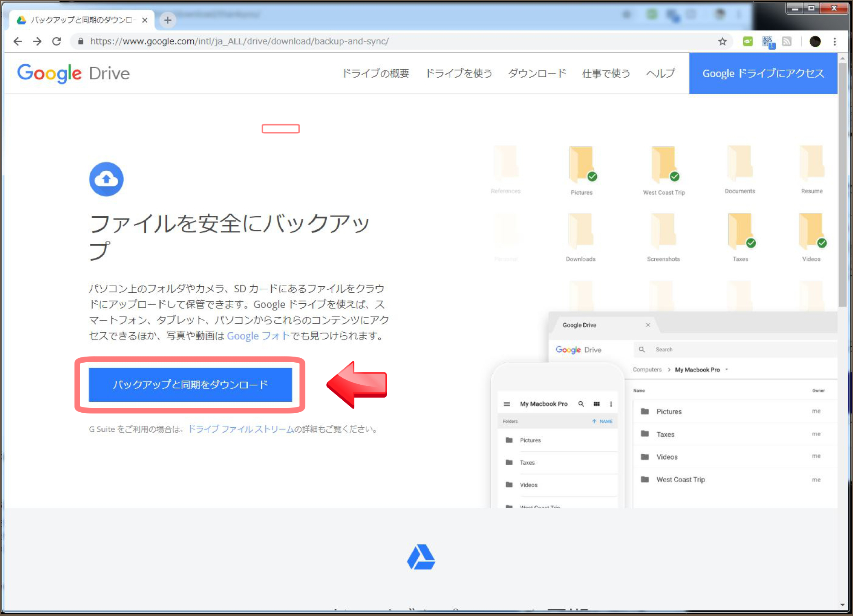
Task: Click the Videos row in phone mockup
Action: point(558,485)
